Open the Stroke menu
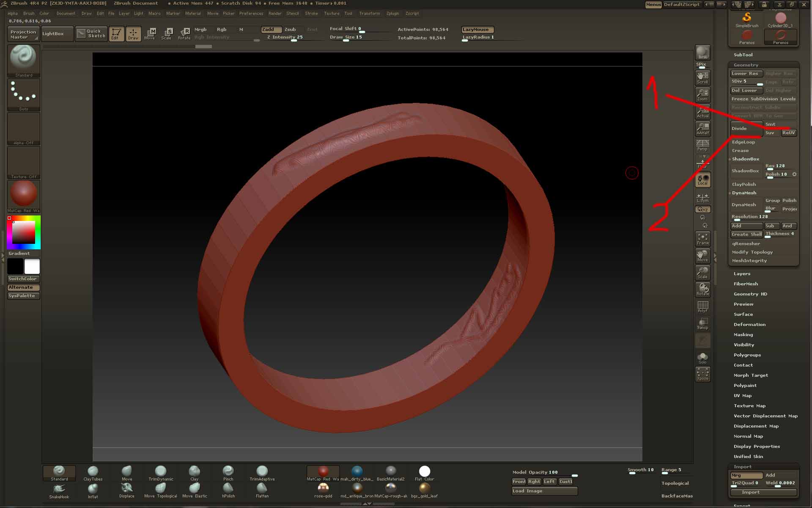Screen dimensions: 812x508 coord(311,14)
